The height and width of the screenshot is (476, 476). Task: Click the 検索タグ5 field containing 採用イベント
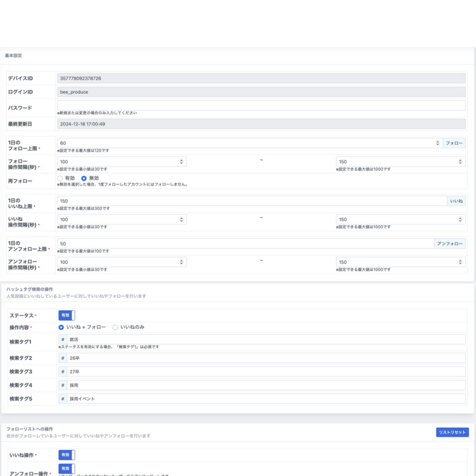pos(266,398)
